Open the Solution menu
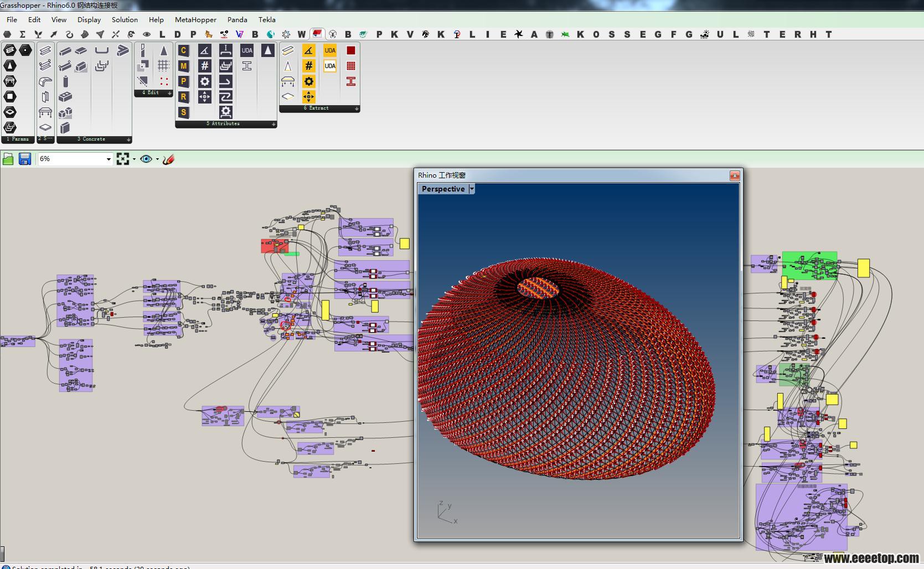Screen dimensions: 924x569 [x=125, y=19]
